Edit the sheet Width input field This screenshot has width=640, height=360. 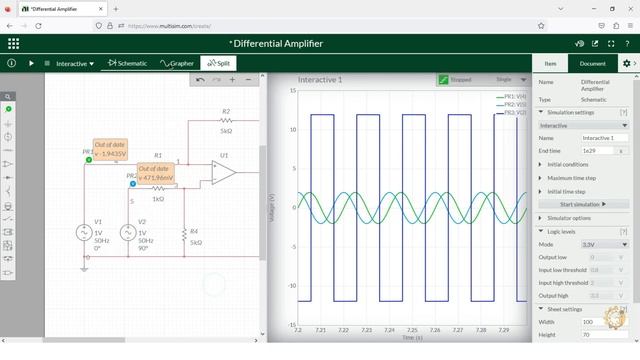[x=604, y=322]
